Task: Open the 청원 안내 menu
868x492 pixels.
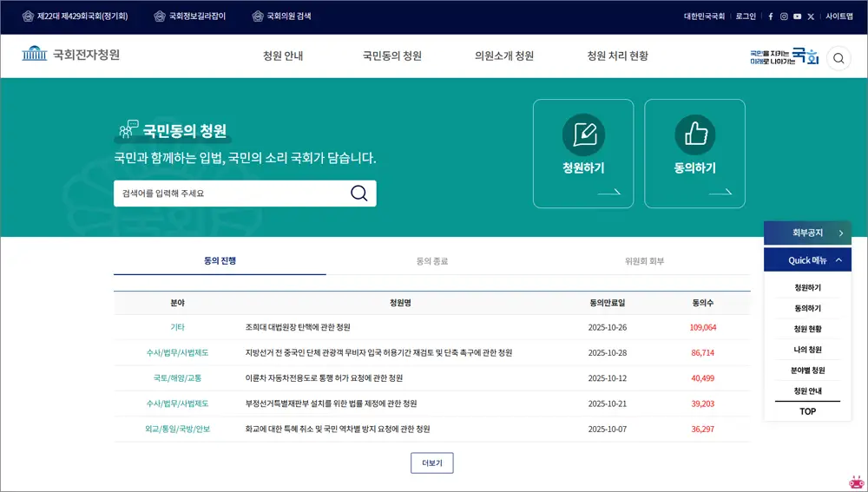Action: (283, 56)
